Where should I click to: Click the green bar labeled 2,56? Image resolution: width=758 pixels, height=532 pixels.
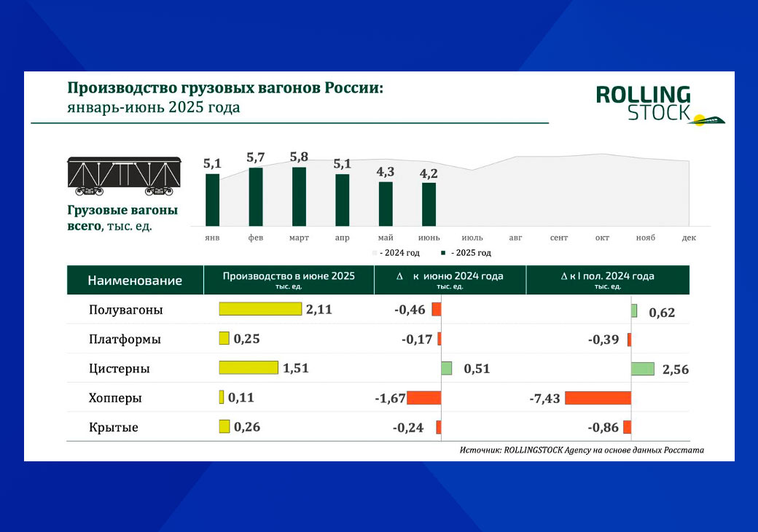[x=643, y=369]
